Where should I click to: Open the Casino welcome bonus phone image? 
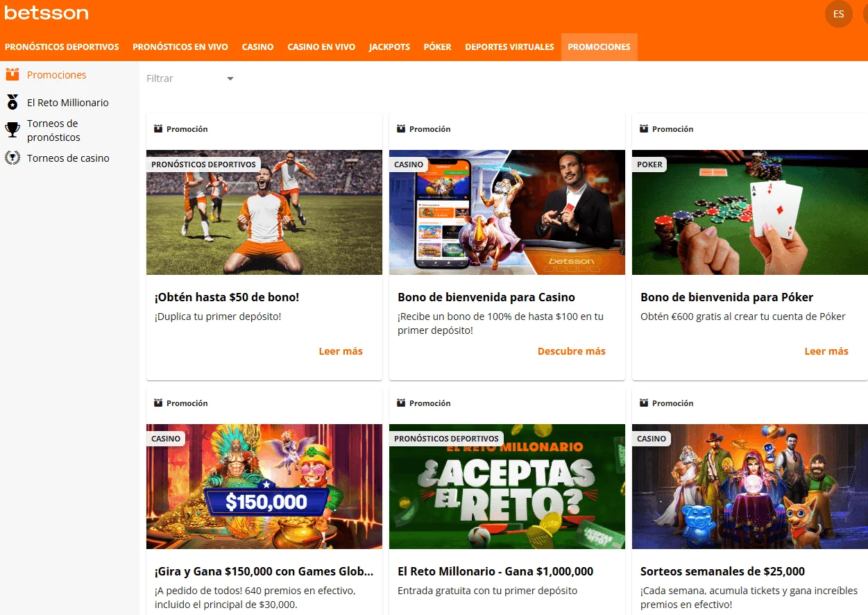click(507, 212)
